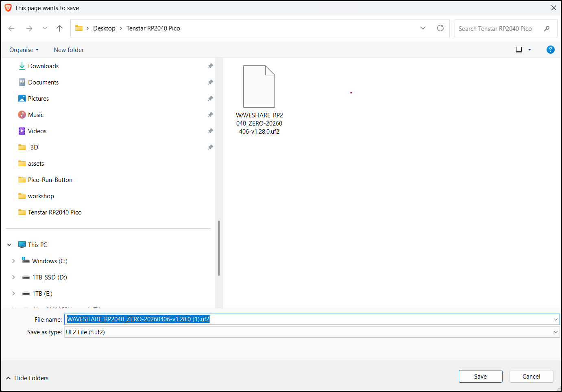Click the forward navigation arrow
Image resolution: width=562 pixels, height=392 pixels.
[29, 28]
